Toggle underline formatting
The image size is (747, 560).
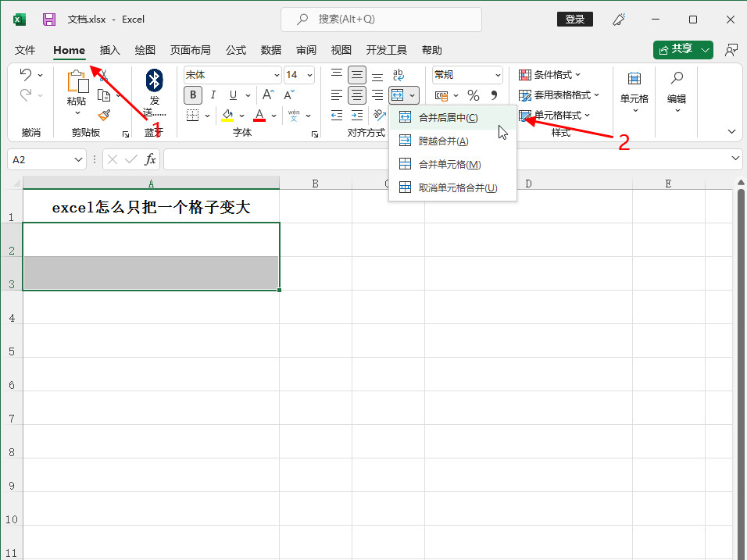point(233,95)
